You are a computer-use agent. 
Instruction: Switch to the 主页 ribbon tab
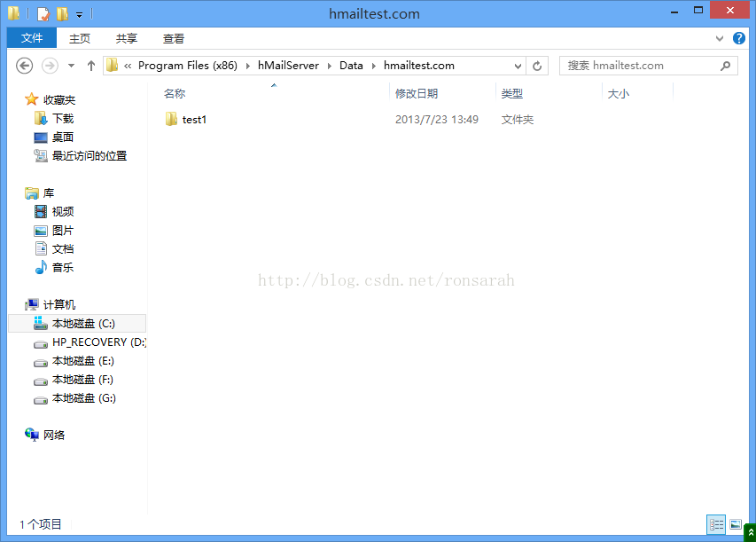(x=80, y=39)
